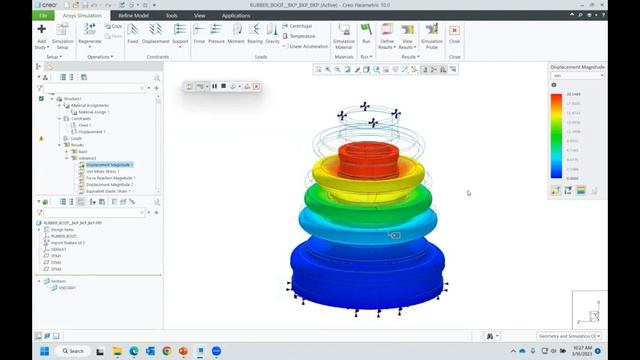Open Windows Start menu

click(x=44, y=351)
